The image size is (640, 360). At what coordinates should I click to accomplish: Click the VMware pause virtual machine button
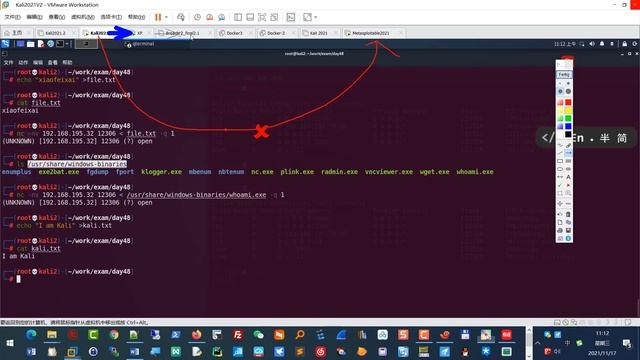pos(158,17)
